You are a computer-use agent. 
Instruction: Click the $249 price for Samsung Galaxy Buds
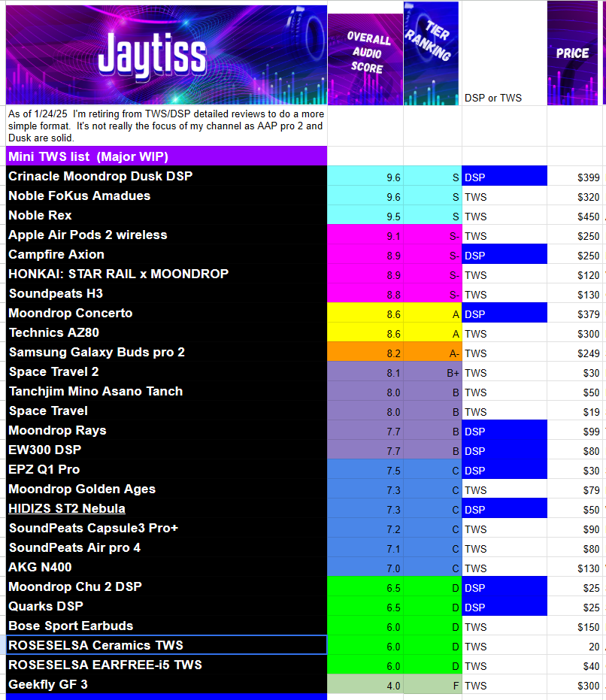coord(575,352)
